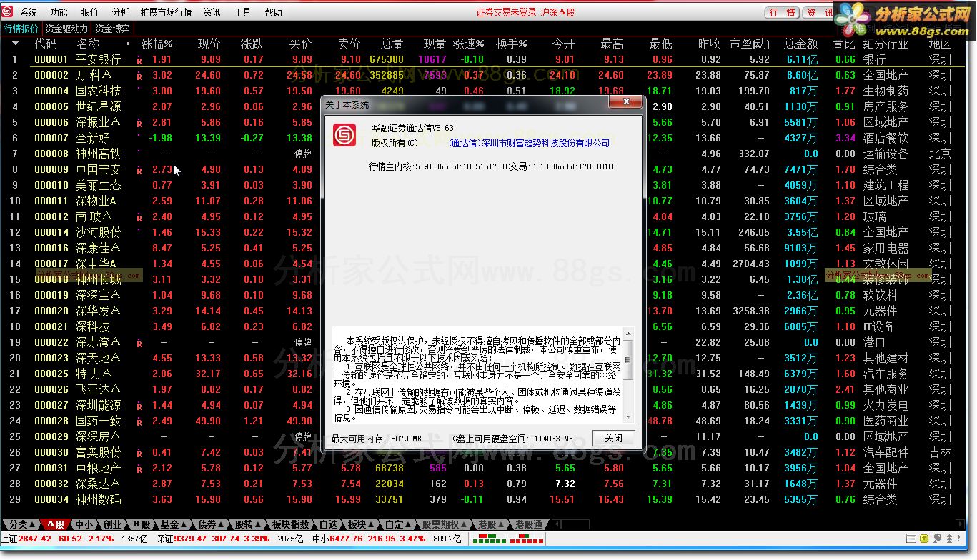Click the R marker beside 富奥股份
977x560 pixels.
[139, 454]
